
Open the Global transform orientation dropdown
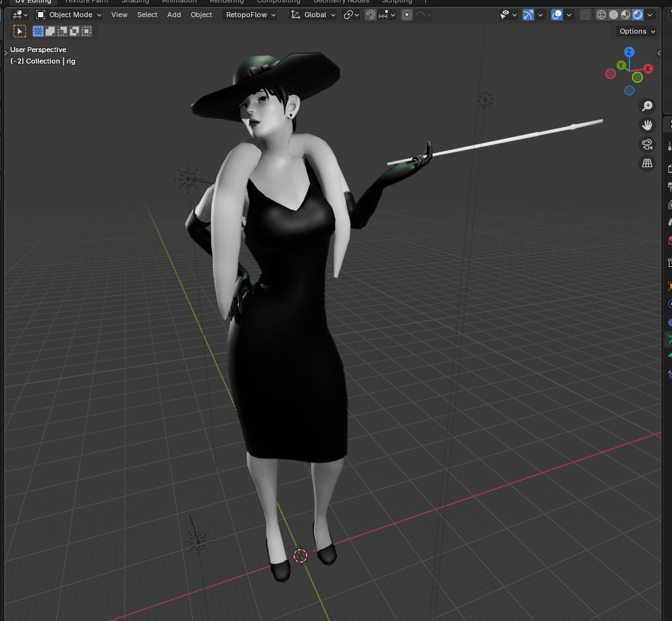point(313,15)
